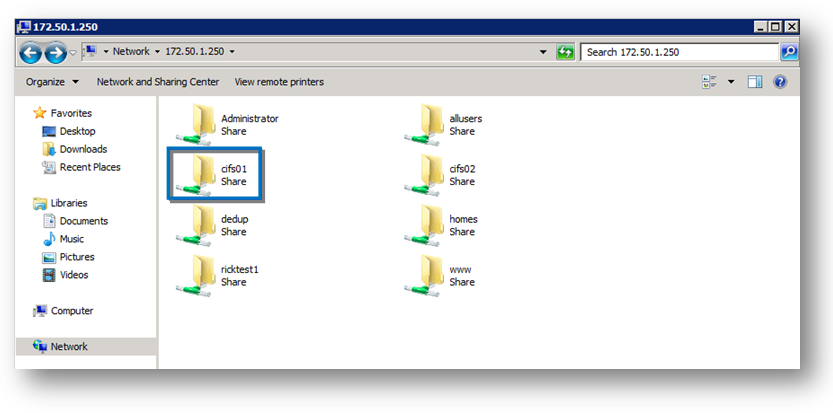Screen dimensions: 833x413
Task: Click Network and Sharing Center
Action: tap(157, 82)
